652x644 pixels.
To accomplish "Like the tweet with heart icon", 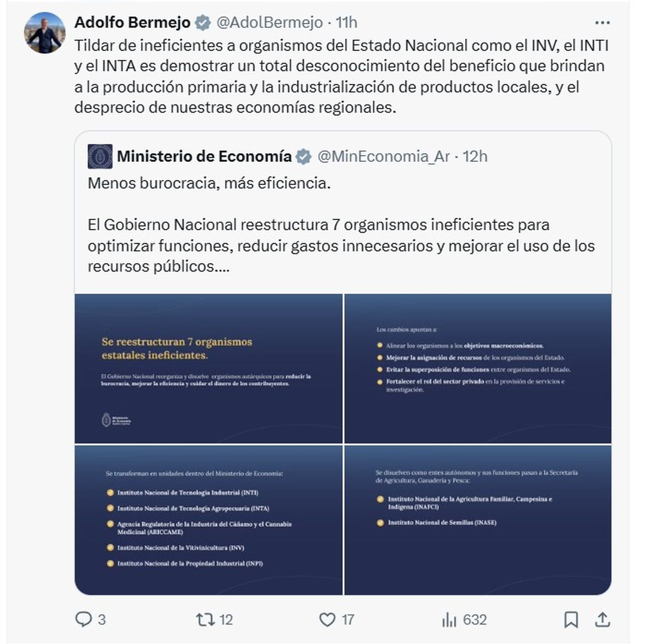I will tap(327, 619).
